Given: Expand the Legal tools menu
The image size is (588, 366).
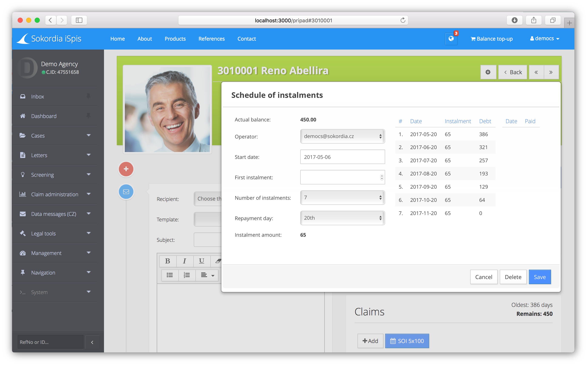Looking at the screenshot, I should (x=55, y=234).
